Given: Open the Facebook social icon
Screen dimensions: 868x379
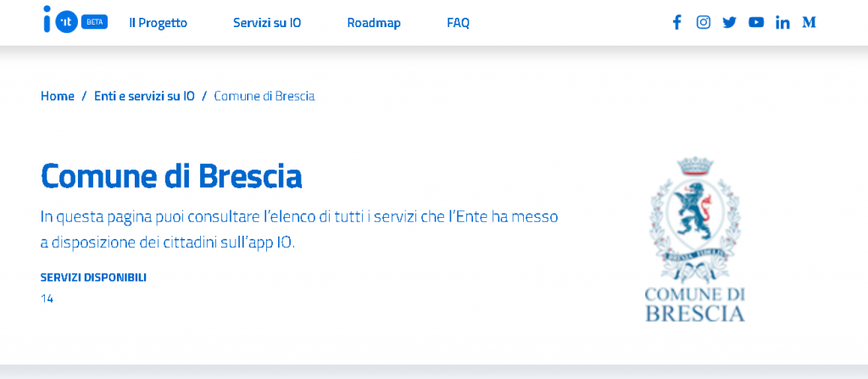Looking at the screenshot, I should 676,23.
